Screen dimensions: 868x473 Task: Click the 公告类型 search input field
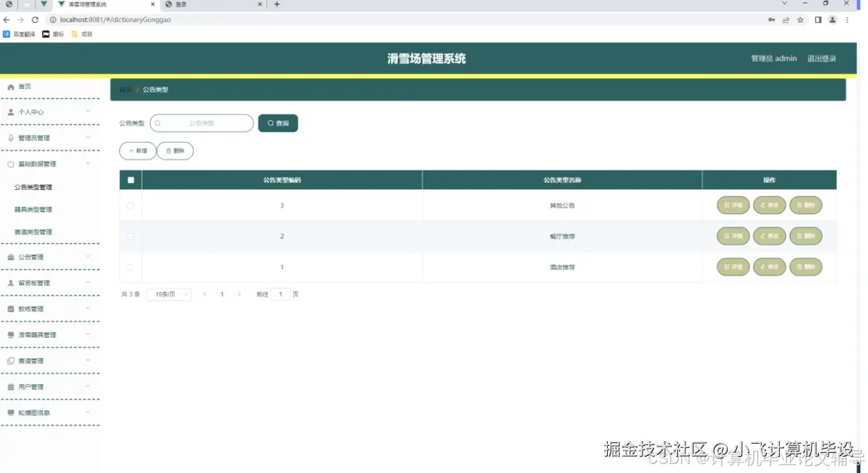[202, 123]
